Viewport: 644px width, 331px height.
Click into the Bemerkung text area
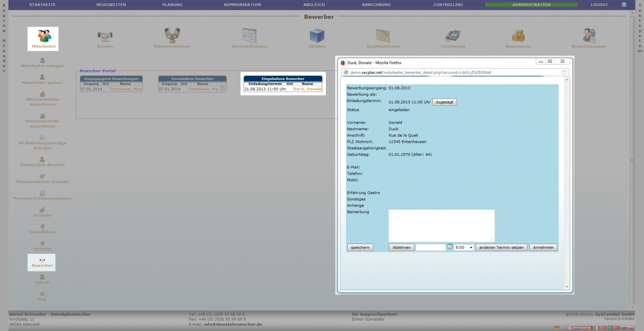click(442, 226)
